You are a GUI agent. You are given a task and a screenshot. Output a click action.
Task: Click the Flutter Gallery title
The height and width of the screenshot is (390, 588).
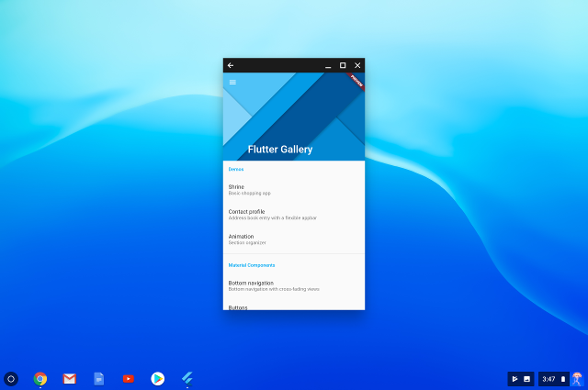280,149
